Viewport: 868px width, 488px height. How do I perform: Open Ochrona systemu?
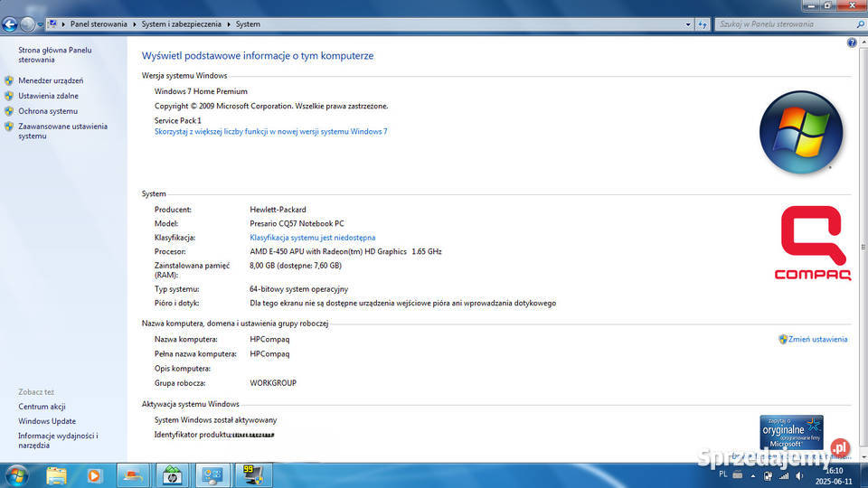point(48,111)
